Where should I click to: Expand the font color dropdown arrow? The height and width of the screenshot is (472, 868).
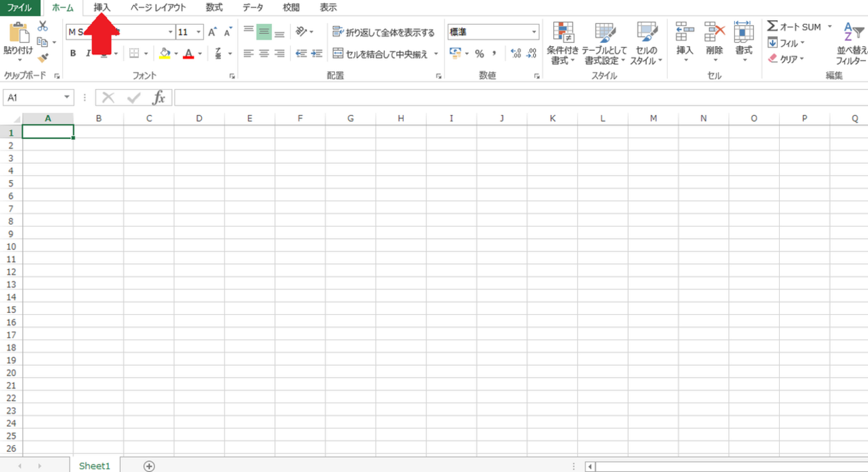point(199,53)
